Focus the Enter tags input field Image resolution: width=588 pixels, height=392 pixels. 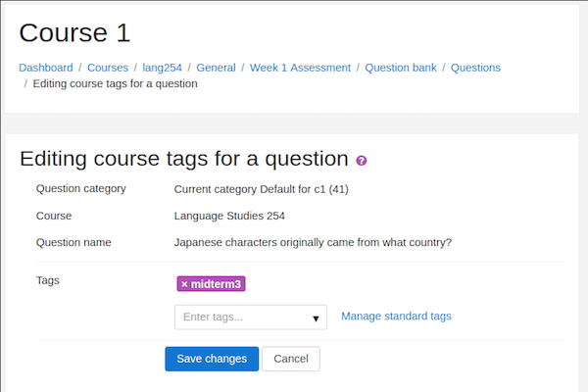click(251, 318)
